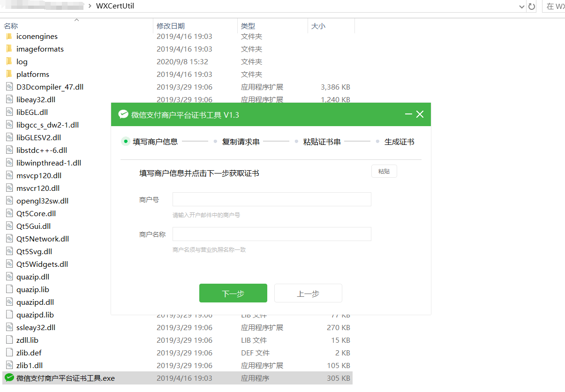Select the imageformats folder icon
This screenshot has width=565, height=392.
(x=9, y=49)
